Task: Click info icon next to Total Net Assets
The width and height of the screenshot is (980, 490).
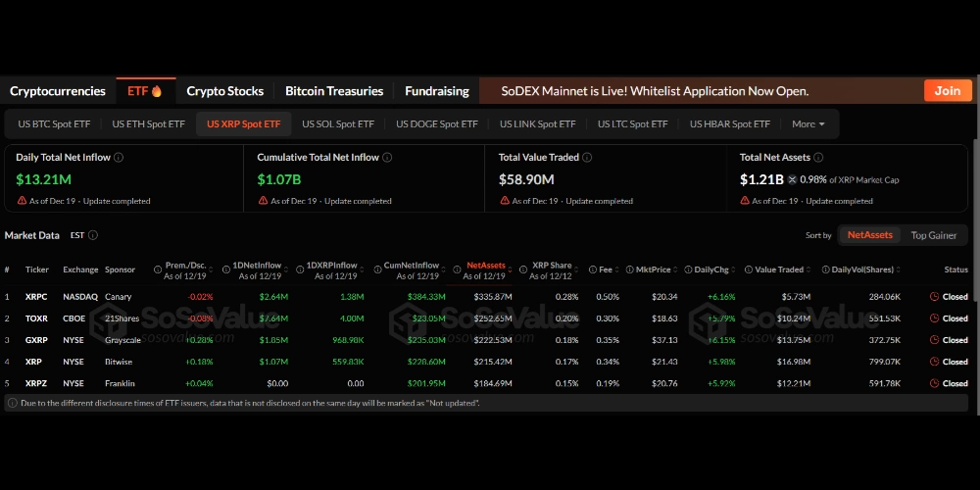Action: point(818,157)
